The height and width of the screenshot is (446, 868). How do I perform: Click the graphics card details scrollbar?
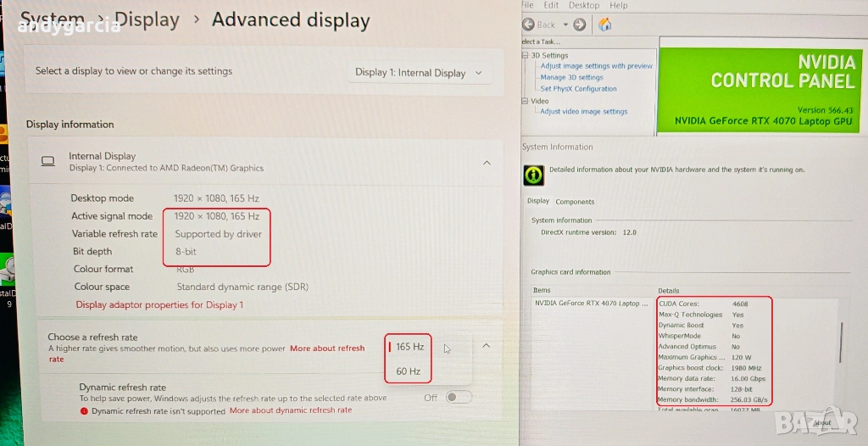(841, 343)
